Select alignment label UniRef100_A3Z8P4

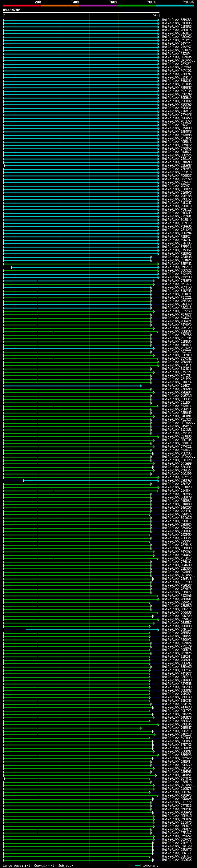(177, 54)
